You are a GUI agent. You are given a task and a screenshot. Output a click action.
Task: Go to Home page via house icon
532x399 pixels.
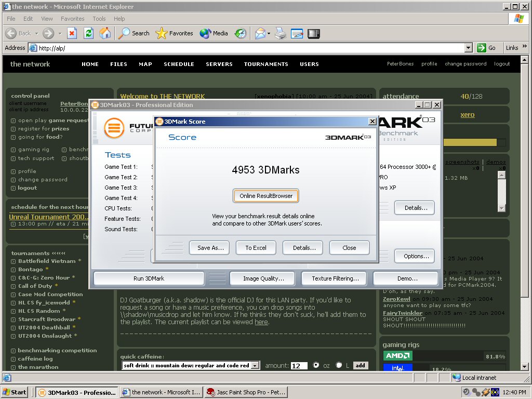click(x=105, y=33)
